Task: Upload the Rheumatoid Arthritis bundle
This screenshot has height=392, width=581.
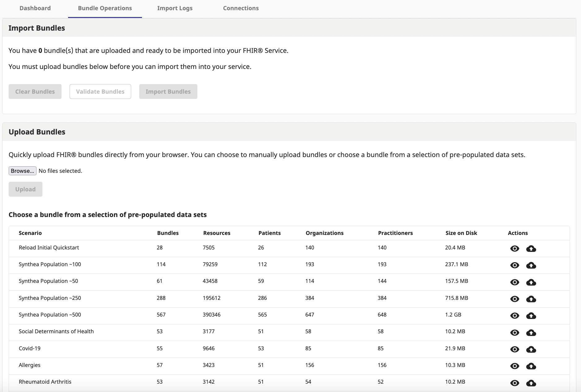Action: pos(531,383)
